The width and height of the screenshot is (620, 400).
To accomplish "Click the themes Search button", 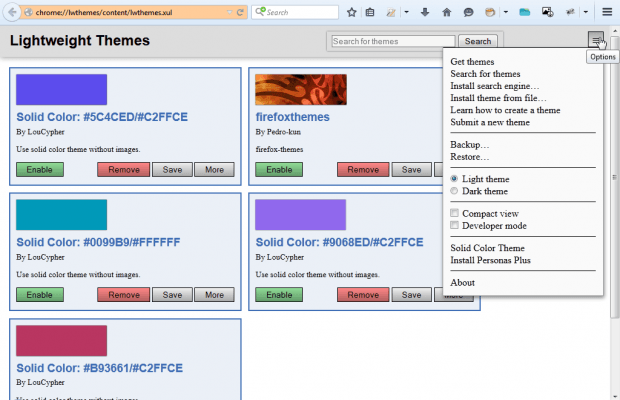I will [478, 41].
